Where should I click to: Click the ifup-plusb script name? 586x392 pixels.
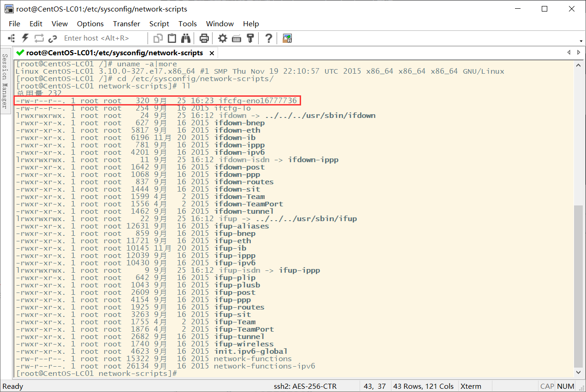coord(237,285)
